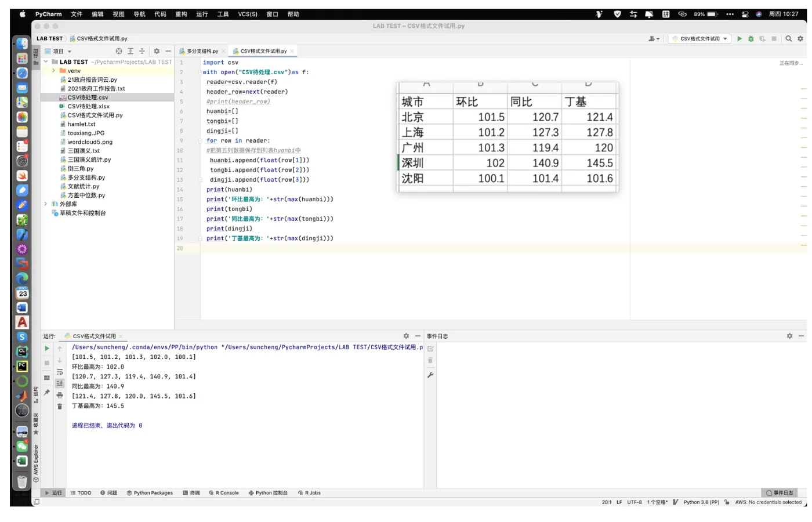Open the Python 控制台 tool window
Image resolution: width=812 pixels, height=522 pixels.
268,493
